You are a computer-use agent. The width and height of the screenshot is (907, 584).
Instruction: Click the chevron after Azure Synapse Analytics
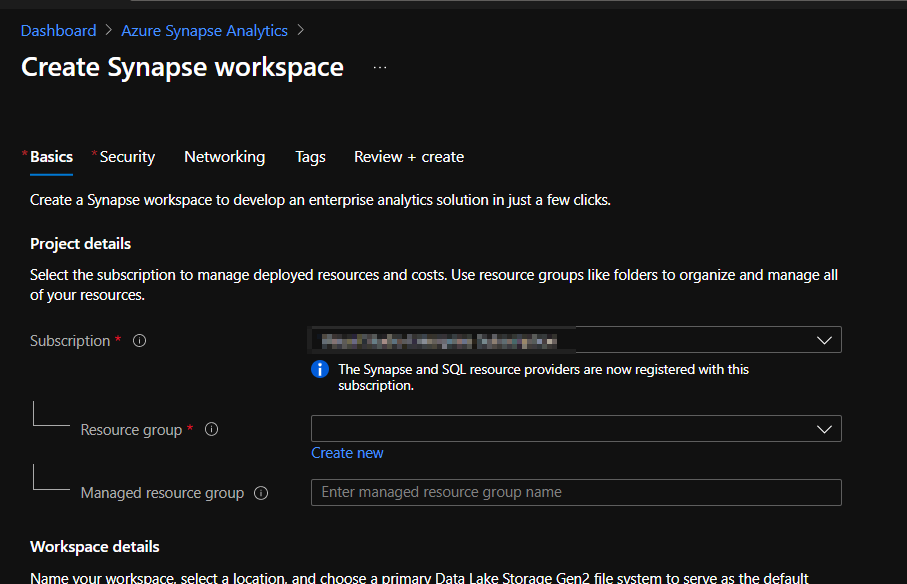pos(300,30)
